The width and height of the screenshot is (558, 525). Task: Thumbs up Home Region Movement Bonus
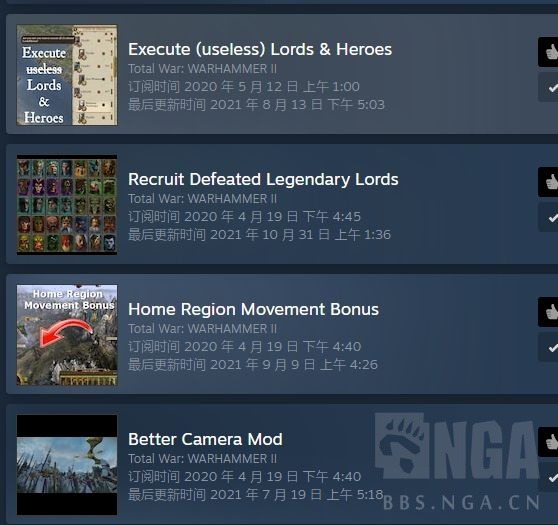click(548, 312)
